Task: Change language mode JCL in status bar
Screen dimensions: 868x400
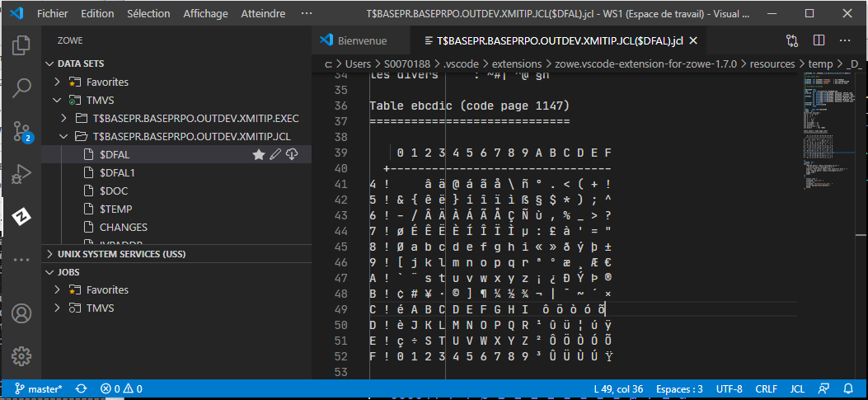Action: click(x=797, y=388)
